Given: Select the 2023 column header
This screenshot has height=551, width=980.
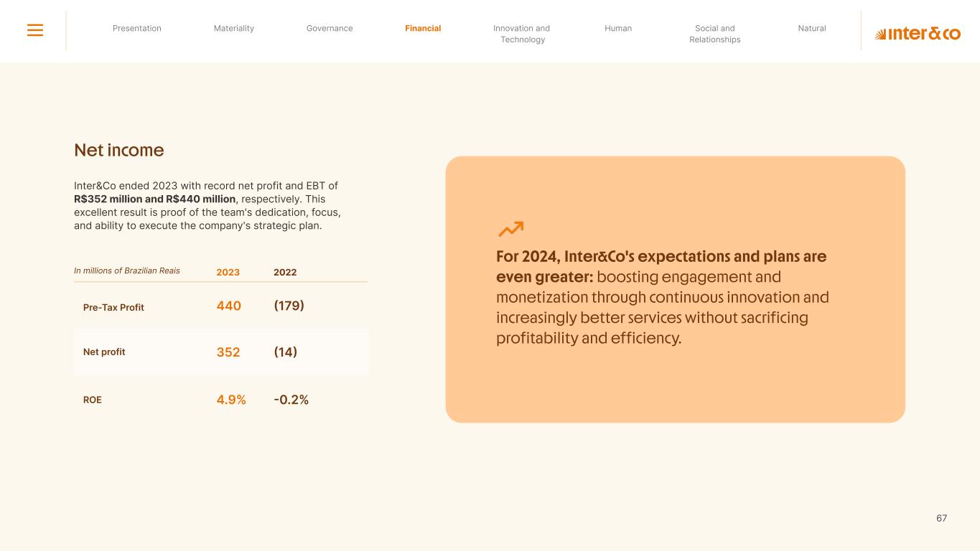Looking at the screenshot, I should tap(228, 273).
